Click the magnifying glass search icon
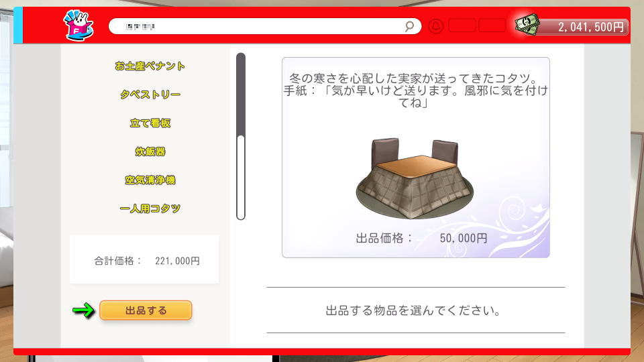The image size is (644, 362). pos(409,27)
